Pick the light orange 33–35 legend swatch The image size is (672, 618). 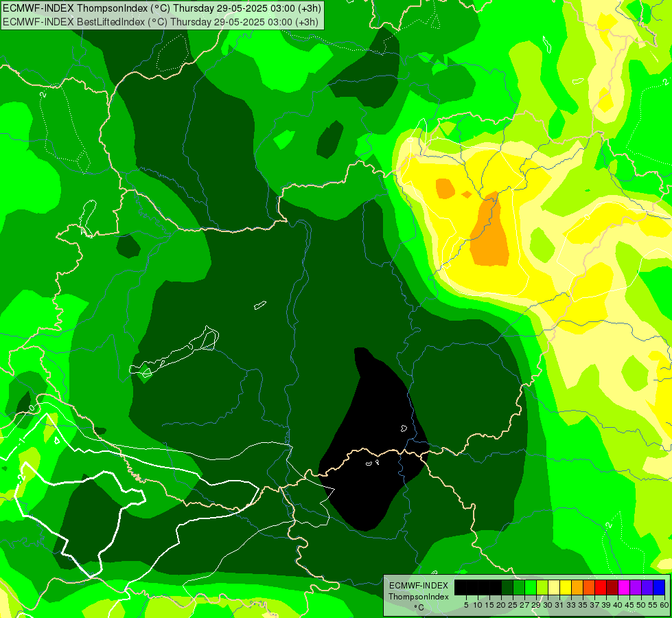(x=577, y=587)
